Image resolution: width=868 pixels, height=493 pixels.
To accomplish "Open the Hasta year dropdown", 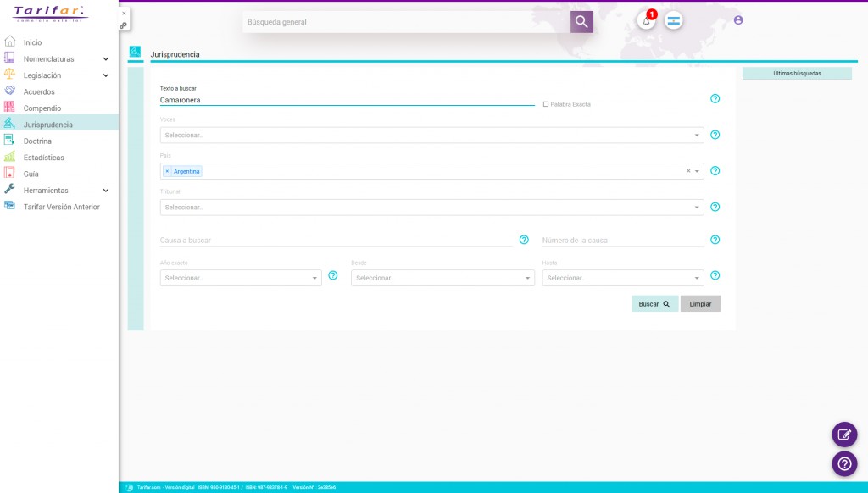I will pyautogui.click(x=623, y=278).
